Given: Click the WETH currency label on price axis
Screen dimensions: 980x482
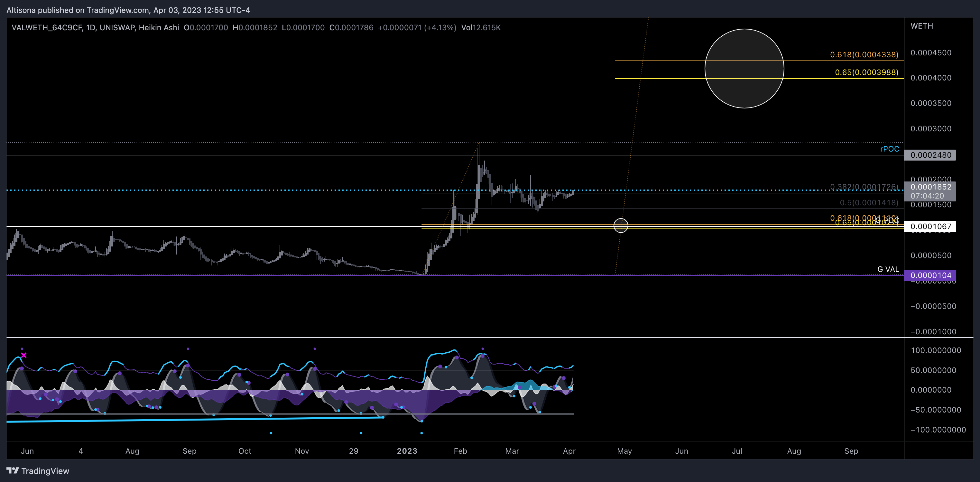Looking at the screenshot, I should coord(921,26).
